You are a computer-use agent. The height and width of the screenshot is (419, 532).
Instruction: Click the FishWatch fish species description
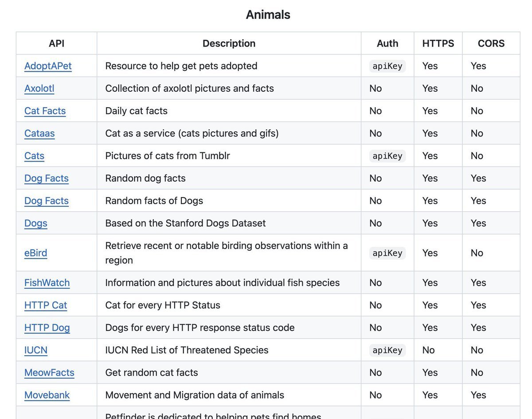(223, 283)
